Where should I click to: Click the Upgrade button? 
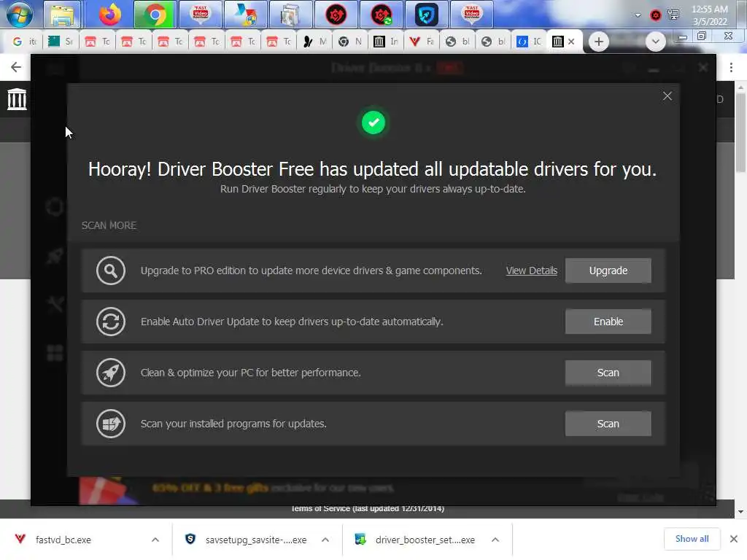[x=608, y=271]
